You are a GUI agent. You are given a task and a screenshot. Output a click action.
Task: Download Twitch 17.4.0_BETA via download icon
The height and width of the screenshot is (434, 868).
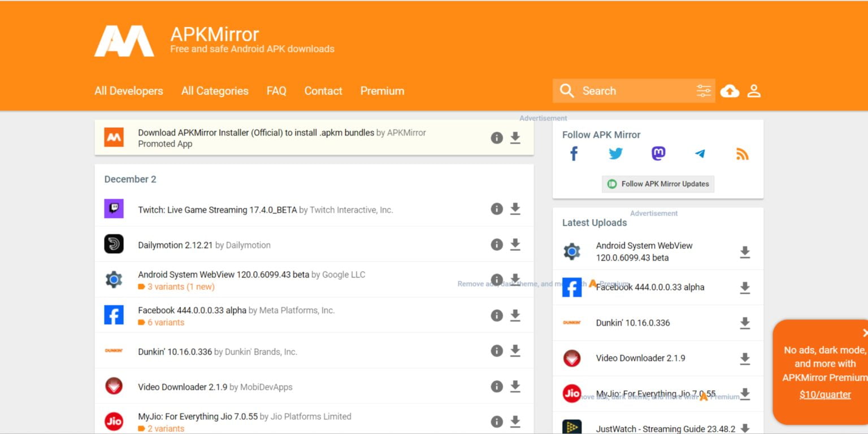click(515, 209)
